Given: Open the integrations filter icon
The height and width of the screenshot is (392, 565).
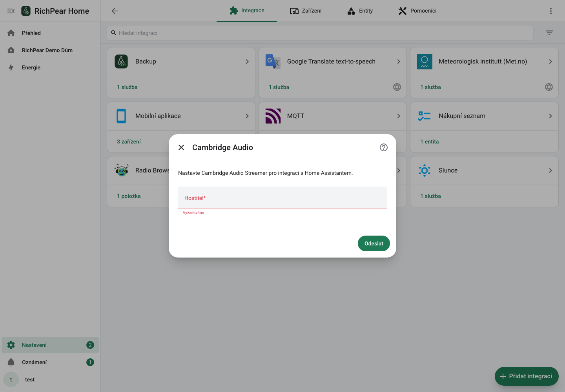Looking at the screenshot, I should [x=549, y=33].
